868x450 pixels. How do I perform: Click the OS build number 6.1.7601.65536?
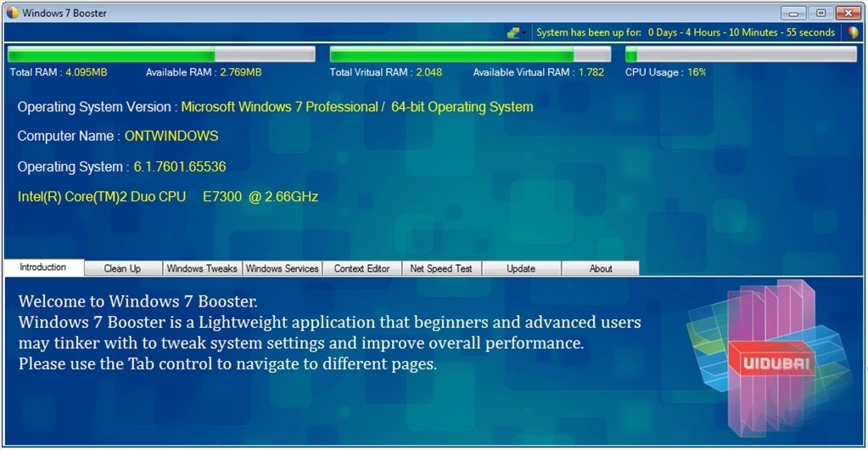coord(180,166)
